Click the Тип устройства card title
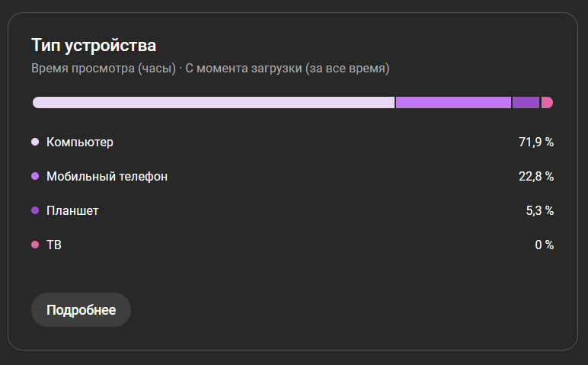This screenshot has width=588, height=365. tap(94, 45)
